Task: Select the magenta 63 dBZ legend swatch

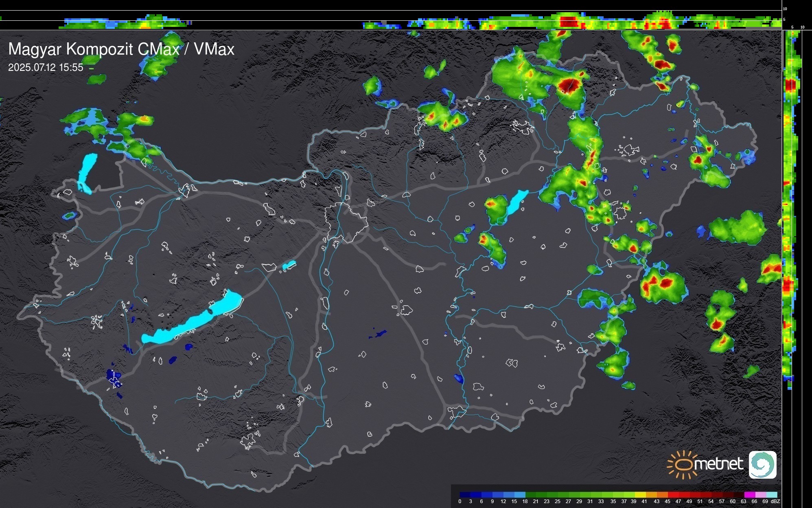Action: click(749, 495)
